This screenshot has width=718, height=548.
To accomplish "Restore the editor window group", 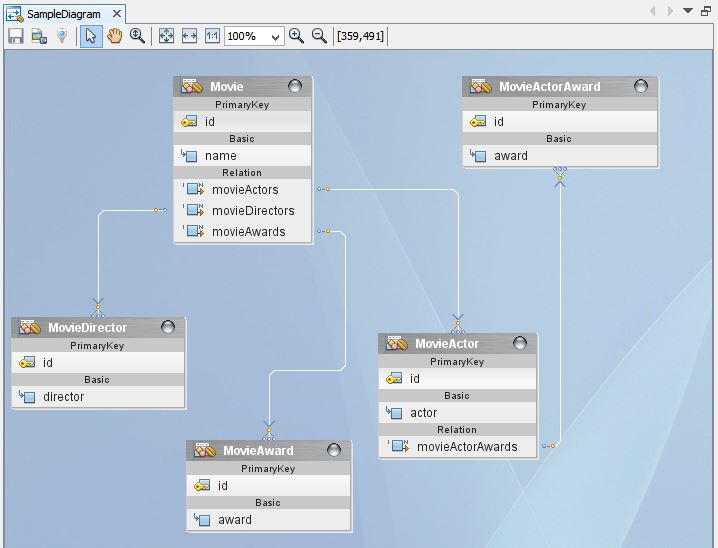I will 706,11.
